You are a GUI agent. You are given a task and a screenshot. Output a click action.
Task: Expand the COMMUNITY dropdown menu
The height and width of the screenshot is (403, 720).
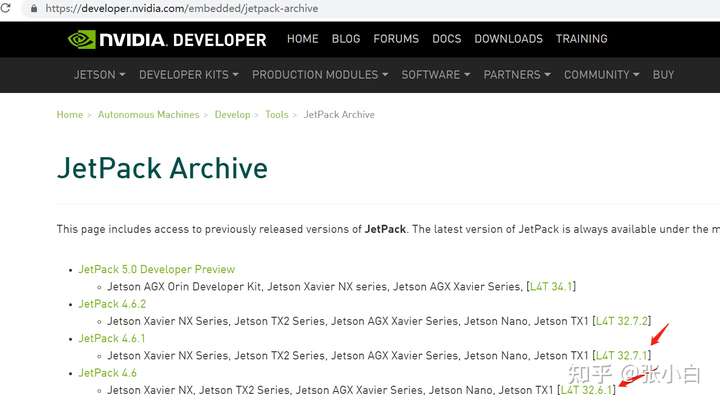click(601, 75)
